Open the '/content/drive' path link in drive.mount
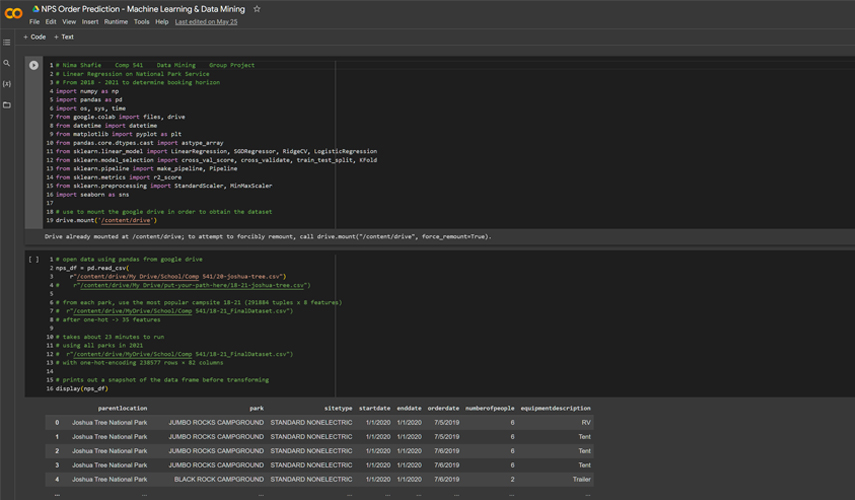This screenshot has width=855, height=500. pyautogui.click(x=127, y=220)
